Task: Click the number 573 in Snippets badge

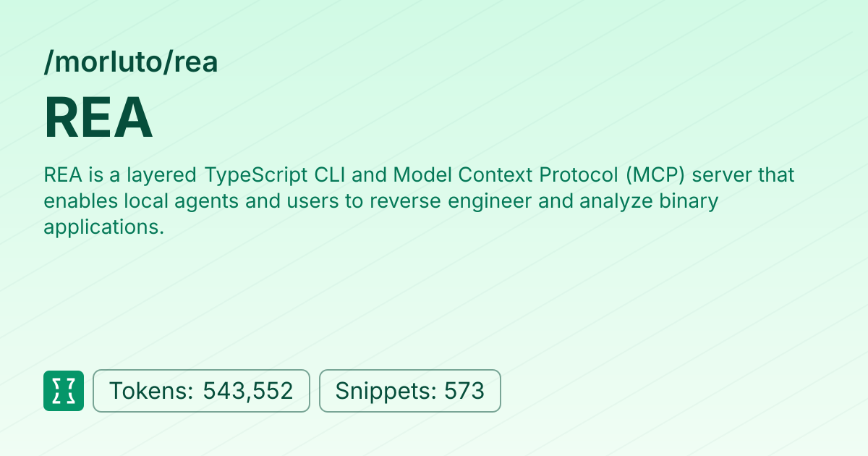Action: (464, 391)
